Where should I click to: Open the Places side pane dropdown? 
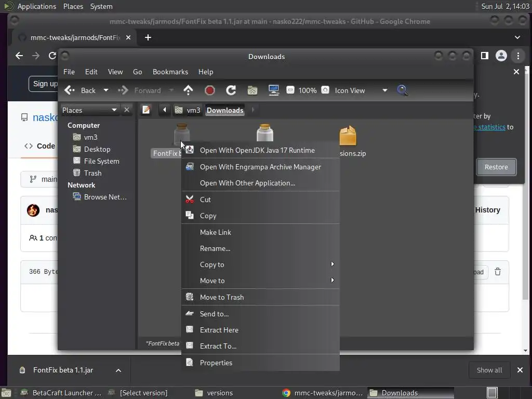[90, 110]
